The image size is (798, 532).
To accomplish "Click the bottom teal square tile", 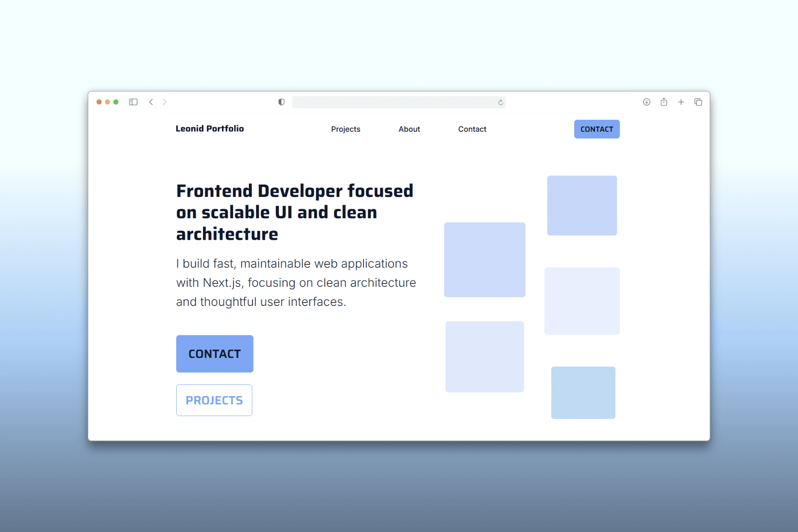I will pos(583,392).
